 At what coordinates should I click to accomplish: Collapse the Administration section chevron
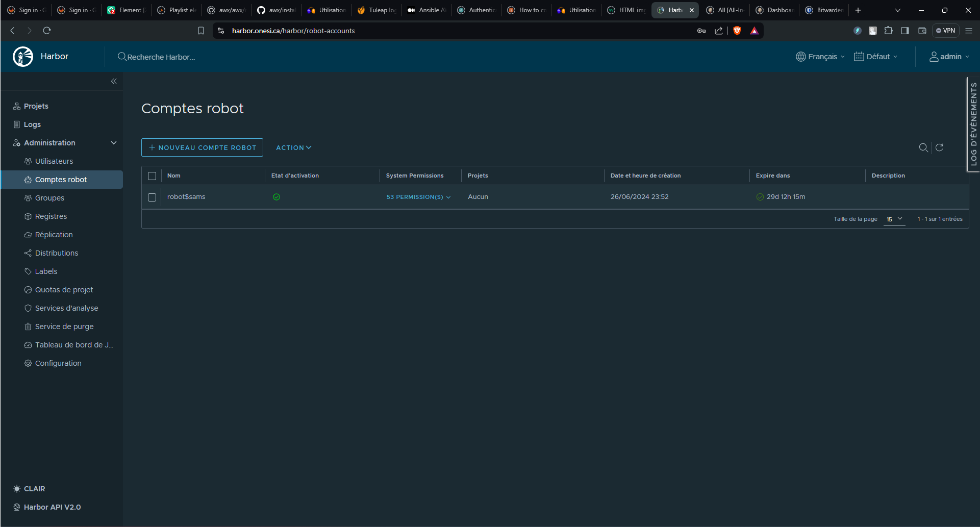click(114, 143)
